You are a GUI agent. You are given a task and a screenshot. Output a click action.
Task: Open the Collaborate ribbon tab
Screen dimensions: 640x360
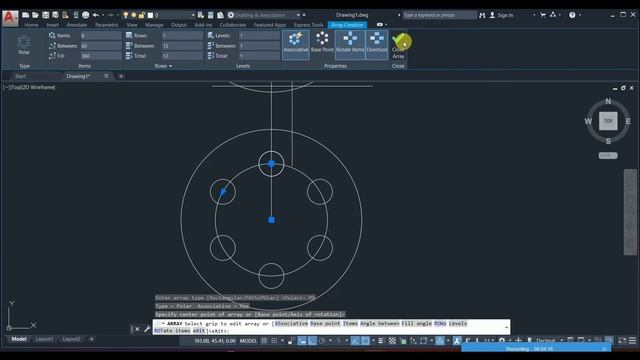(233, 25)
